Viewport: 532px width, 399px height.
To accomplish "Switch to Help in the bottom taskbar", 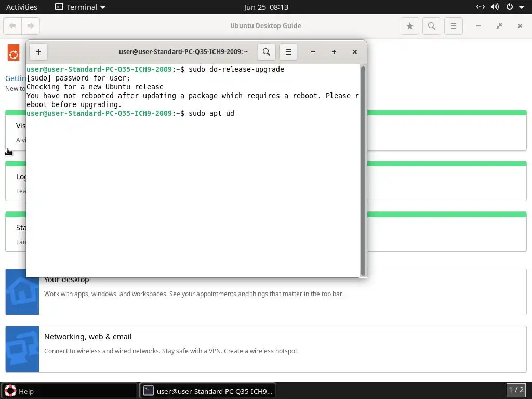I will pyautogui.click(x=69, y=391).
